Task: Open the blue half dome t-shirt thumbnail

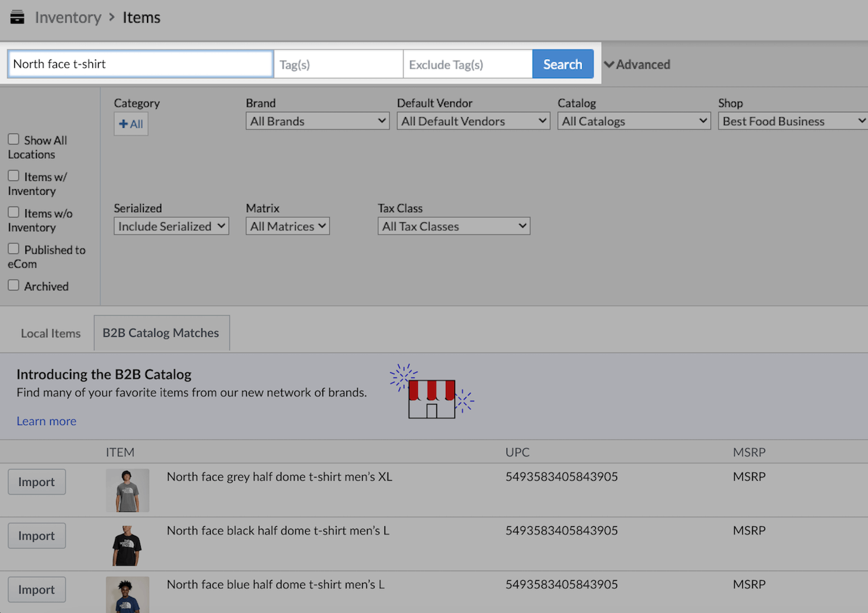Action: tap(127, 594)
